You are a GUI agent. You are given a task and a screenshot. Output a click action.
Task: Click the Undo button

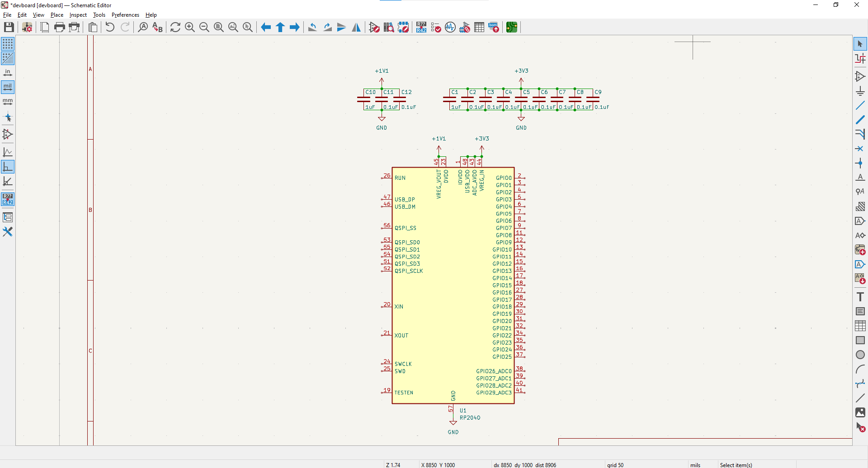[x=110, y=28]
